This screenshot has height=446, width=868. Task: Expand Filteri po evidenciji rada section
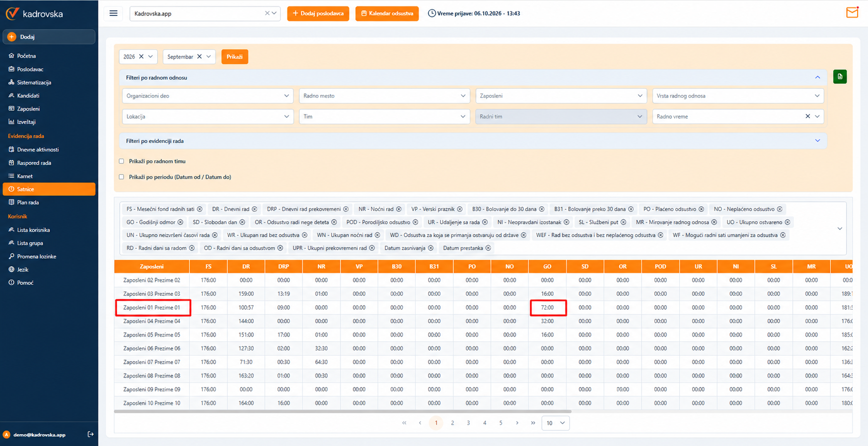click(473, 141)
